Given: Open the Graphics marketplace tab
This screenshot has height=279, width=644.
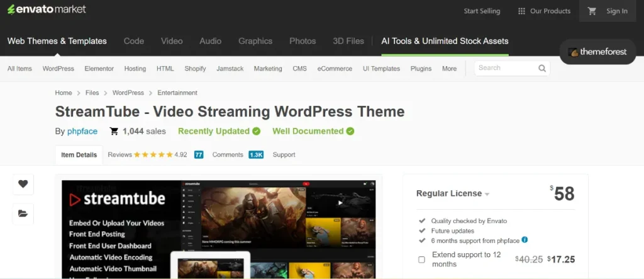Looking at the screenshot, I should [x=255, y=41].
